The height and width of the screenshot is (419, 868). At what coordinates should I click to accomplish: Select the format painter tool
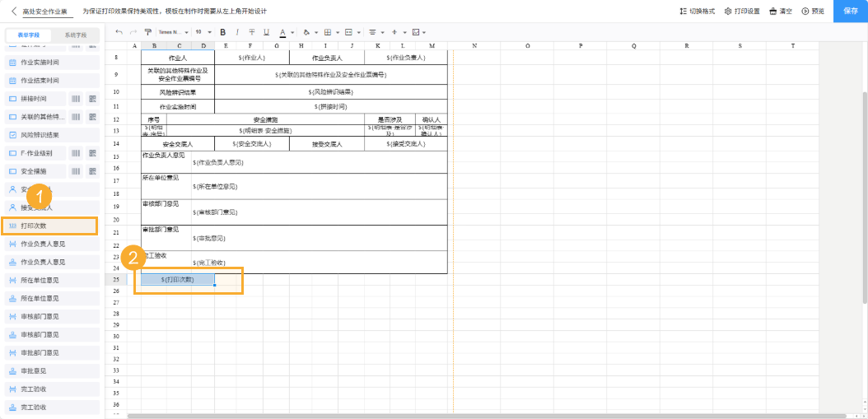pyautogui.click(x=147, y=32)
